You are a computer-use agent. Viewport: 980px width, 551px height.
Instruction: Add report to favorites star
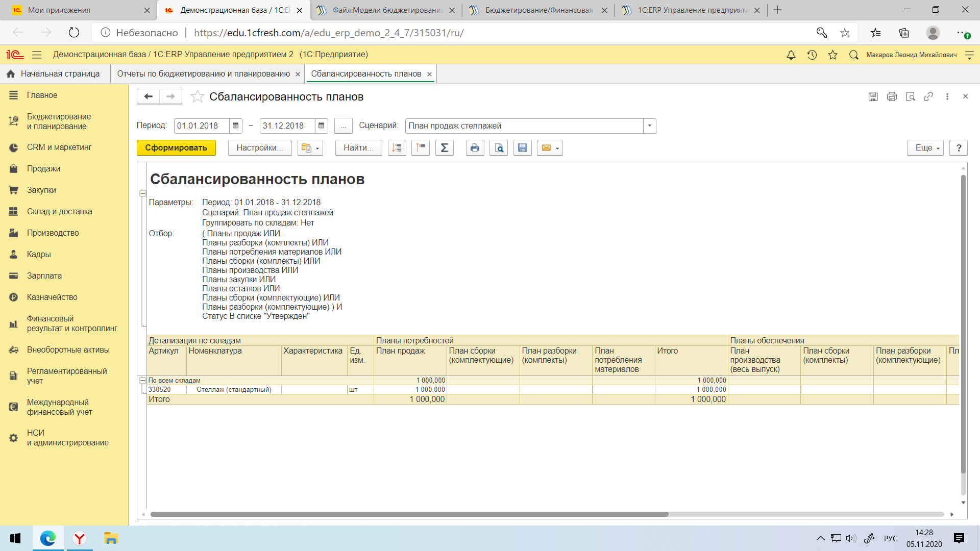pyautogui.click(x=197, y=96)
